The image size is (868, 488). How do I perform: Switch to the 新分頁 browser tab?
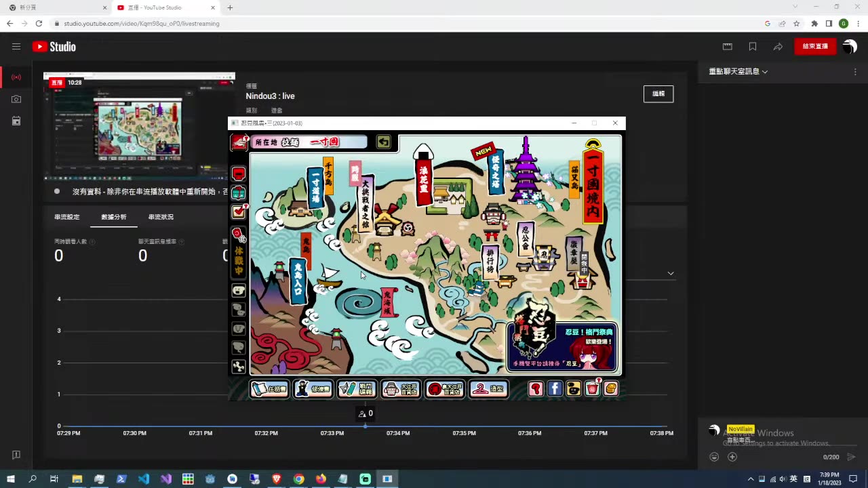coord(57,7)
